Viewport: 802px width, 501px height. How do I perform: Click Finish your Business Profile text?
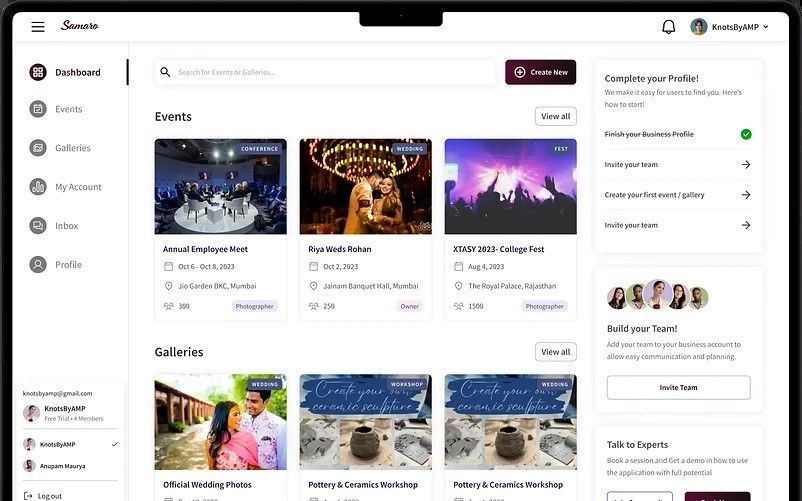[649, 134]
